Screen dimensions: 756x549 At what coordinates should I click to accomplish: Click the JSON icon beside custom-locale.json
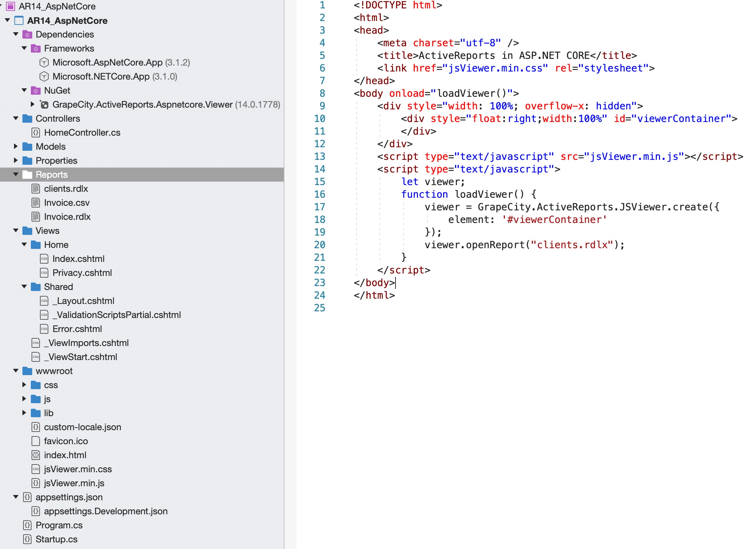point(35,427)
